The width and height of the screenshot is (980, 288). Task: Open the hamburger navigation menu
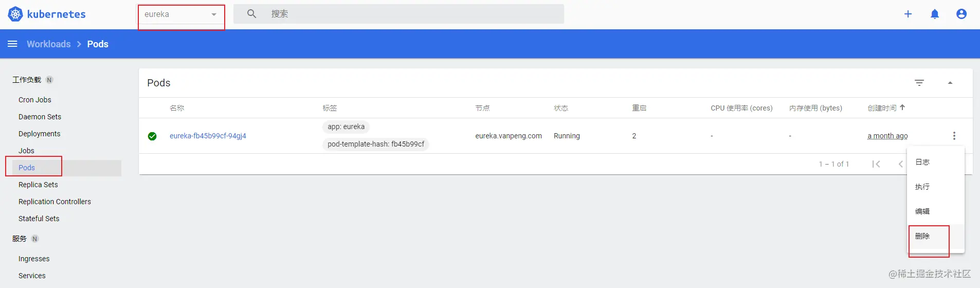pos(12,44)
